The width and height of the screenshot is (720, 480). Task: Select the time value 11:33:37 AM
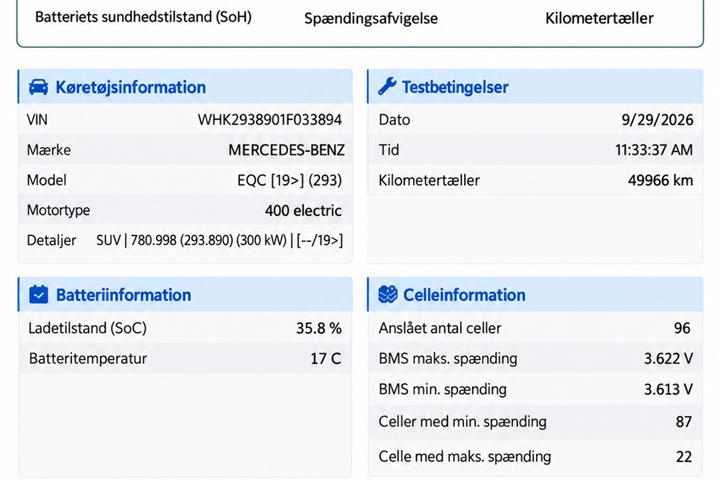tap(654, 150)
